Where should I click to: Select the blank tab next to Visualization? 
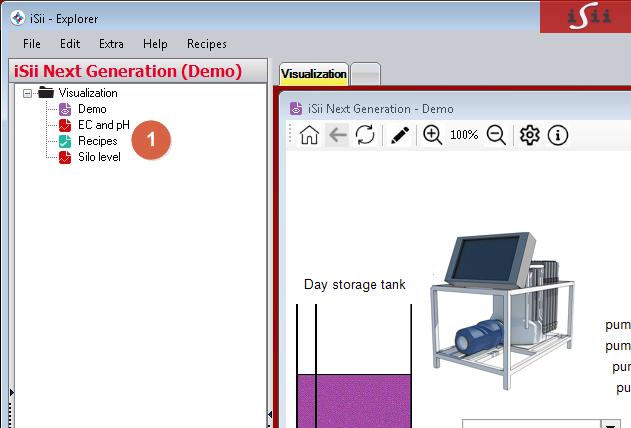[365, 74]
